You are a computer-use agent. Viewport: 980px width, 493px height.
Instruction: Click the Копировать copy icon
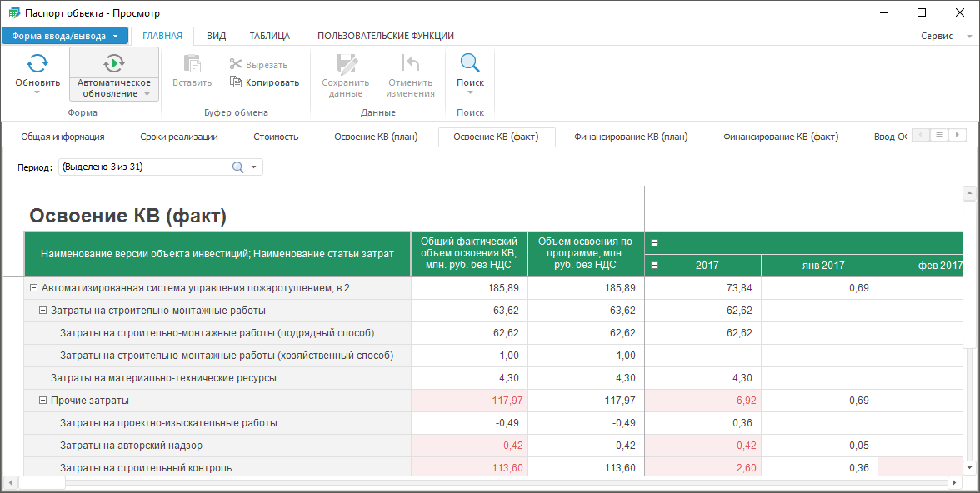click(236, 82)
